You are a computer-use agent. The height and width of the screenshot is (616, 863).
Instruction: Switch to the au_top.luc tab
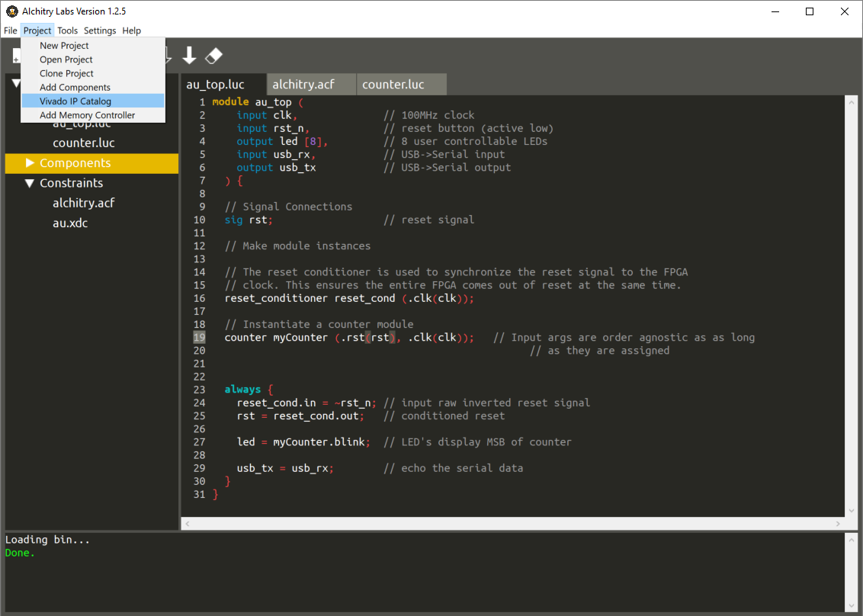[223, 84]
